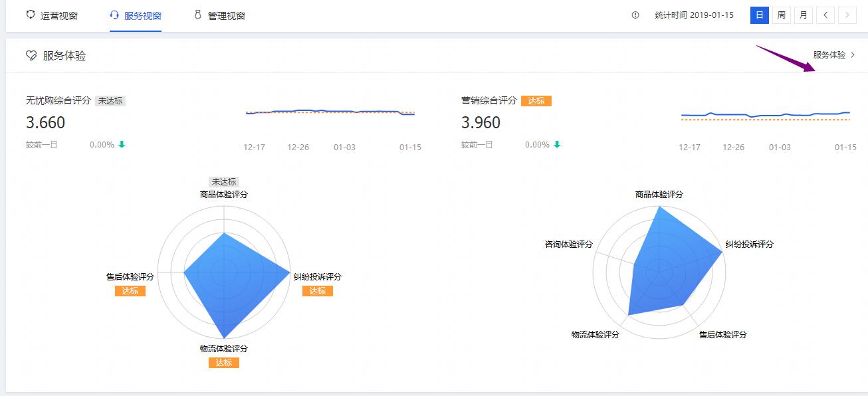This screenshot has width=868, height=396.
Task: Expand 服务体验 details via right chevron
Action: [x=853, y=55]
